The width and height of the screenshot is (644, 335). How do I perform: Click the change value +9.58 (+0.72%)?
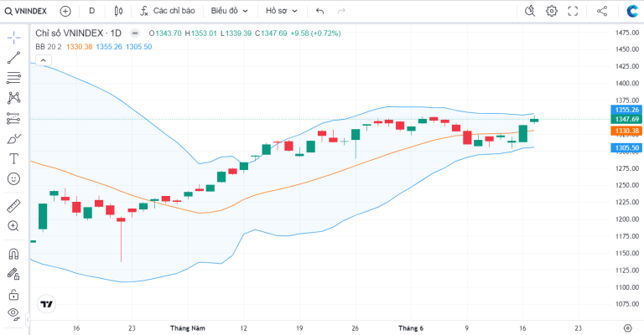click(315, 33)
